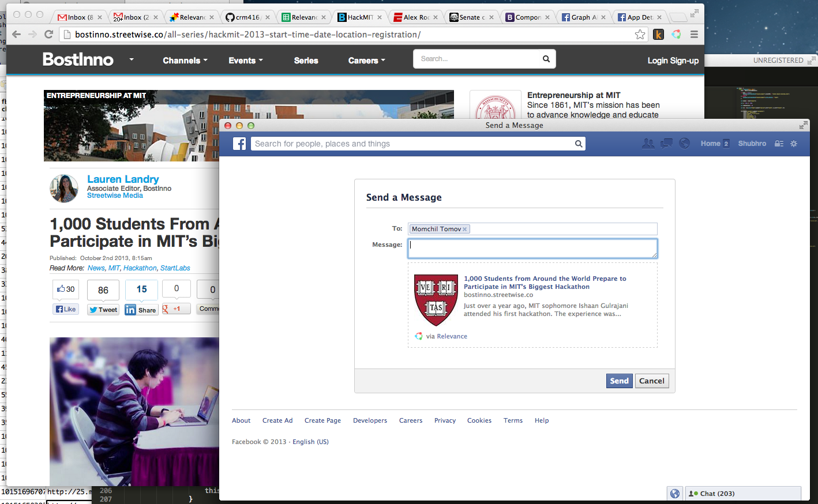Open the Chat (203) bar
Image resolution: width=818 pixels, height=504 pixels.
[743, 494]
